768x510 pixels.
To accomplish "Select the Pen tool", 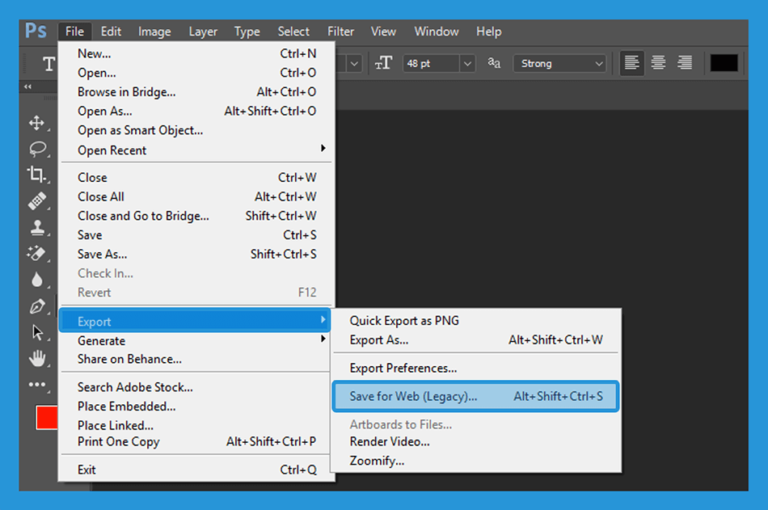I will click(x=37, y=307).
